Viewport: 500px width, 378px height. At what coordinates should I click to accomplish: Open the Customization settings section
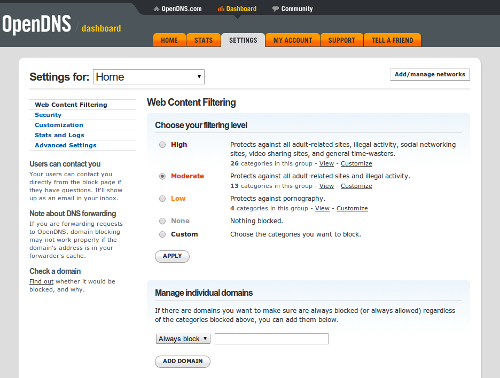coord(59,125)
